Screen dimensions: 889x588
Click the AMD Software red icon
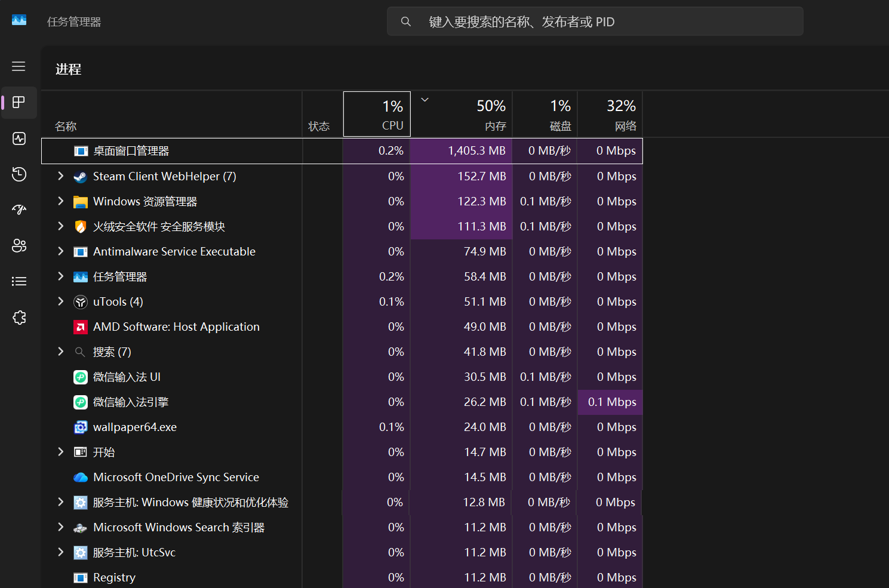pos(80,327)
